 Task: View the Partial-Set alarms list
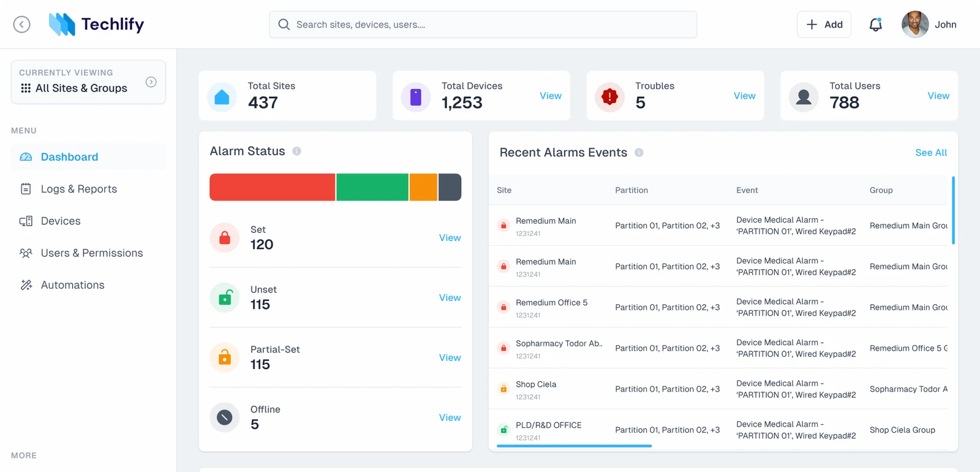[x=450, y=357]
